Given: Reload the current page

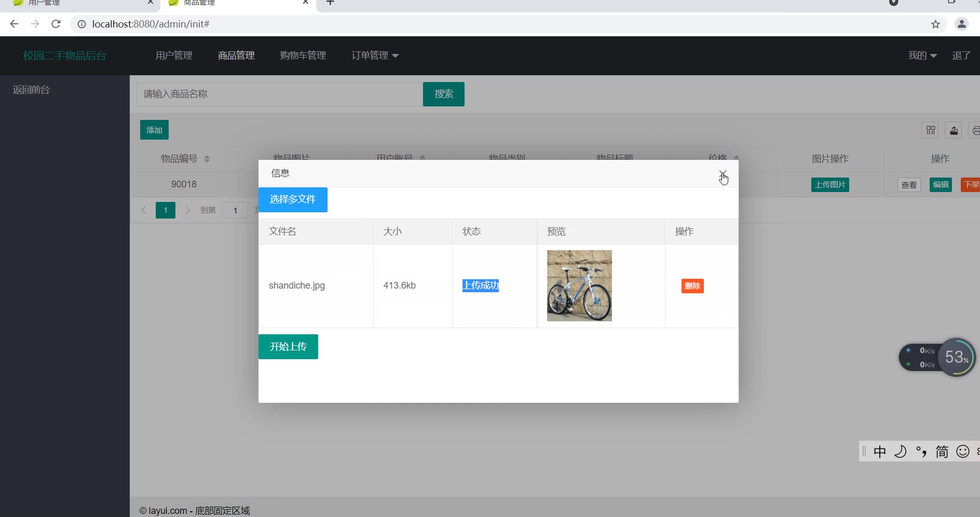Looking at the screenshot, I should point(56,24).
